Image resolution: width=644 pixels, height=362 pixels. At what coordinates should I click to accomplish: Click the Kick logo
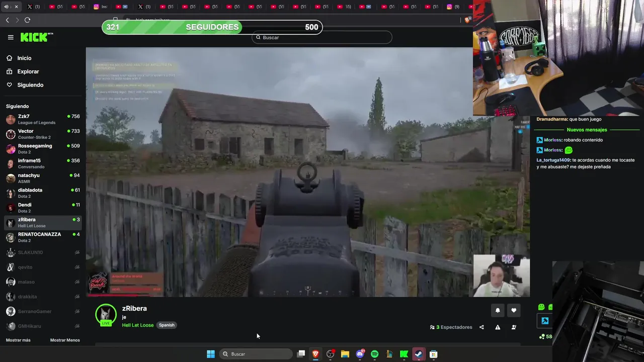(36, 37)
